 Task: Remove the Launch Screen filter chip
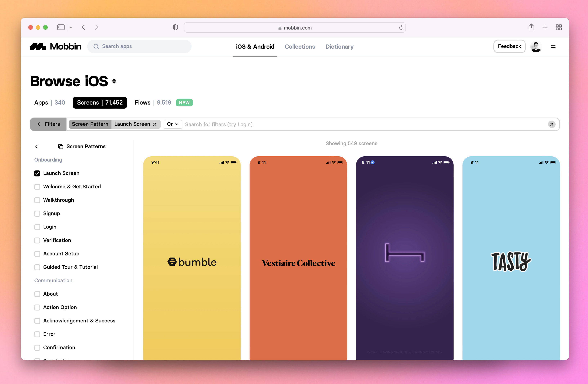click(155, 124)
